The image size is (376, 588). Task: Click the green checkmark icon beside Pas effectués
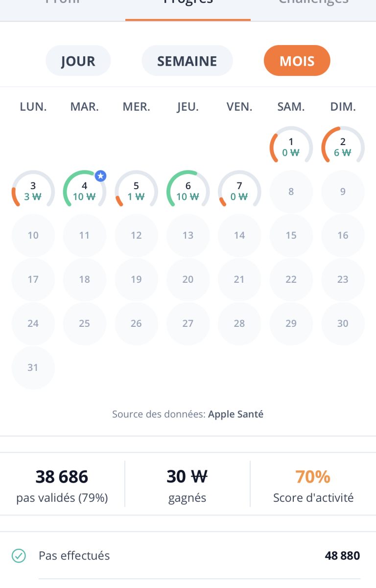point(19,556)
